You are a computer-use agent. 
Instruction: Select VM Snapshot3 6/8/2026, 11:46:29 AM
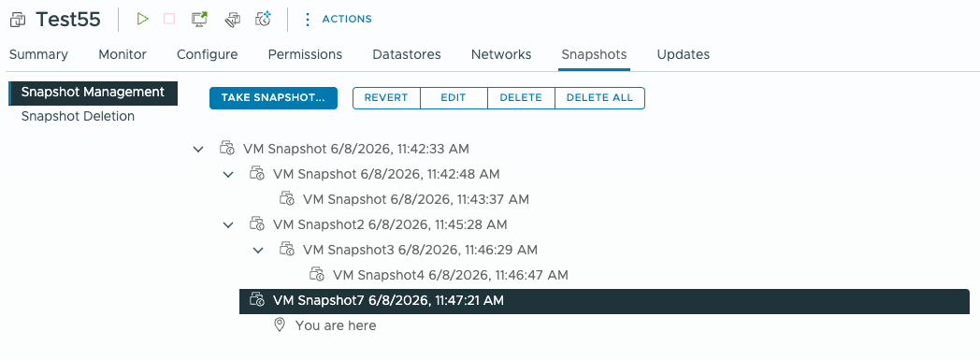420,250
